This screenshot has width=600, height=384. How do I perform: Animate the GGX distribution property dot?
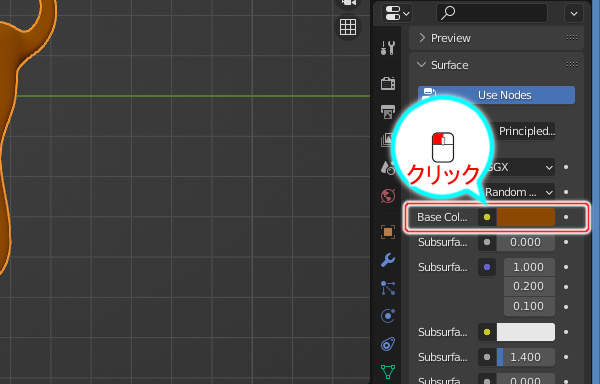(566, 167)
